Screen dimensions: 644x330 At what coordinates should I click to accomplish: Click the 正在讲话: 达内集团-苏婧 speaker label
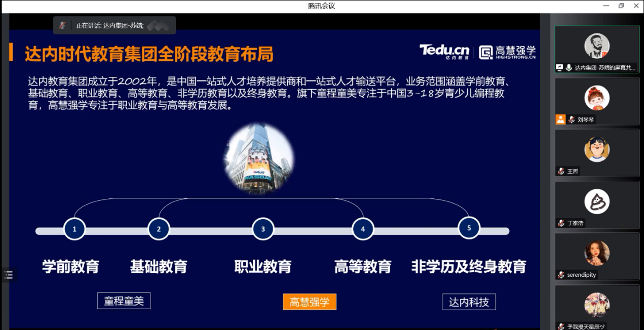pyautogui.click(x=110, y=25)
